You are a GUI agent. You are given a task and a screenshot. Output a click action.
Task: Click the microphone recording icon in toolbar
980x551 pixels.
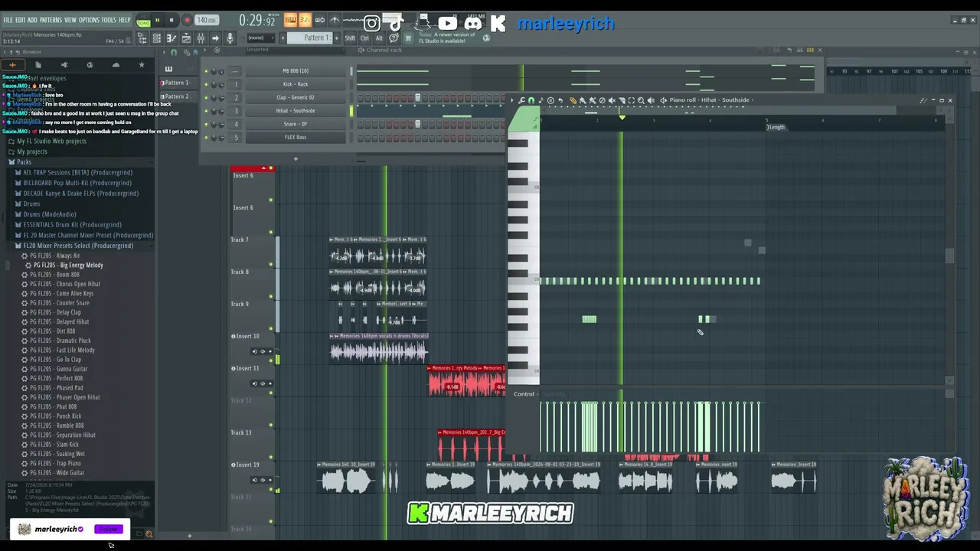(230, 38)
